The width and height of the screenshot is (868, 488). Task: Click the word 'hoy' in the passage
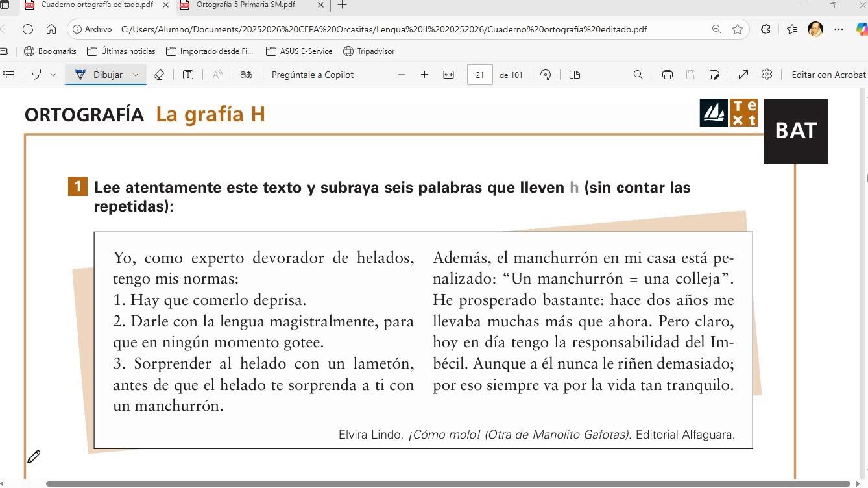click(446, 343)
